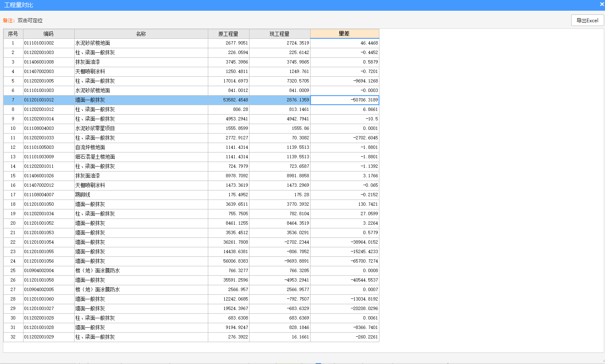The width and height of the screenshot is (605, 364).
Task: Click original quantity 12242.0685
Action: [x=228, y=299]
